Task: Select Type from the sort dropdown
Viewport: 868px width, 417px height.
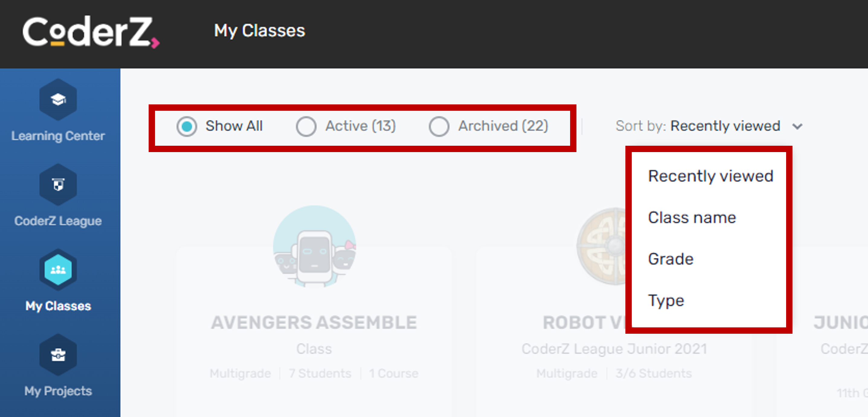Action: click(666, 301)
